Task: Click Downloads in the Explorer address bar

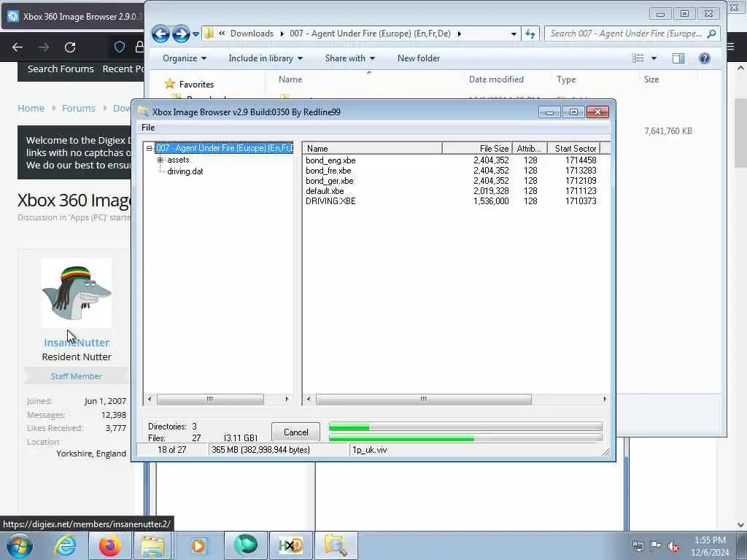Action: 252,34
